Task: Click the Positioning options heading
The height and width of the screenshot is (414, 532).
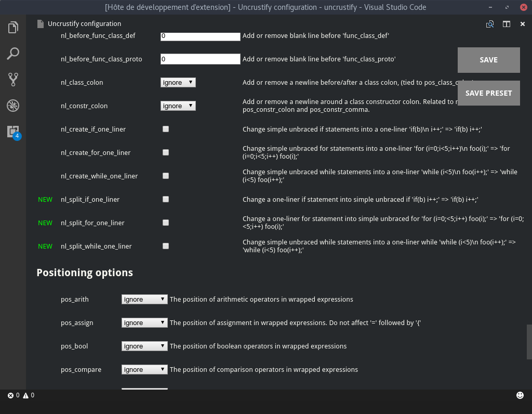Action: pos(85,273)
